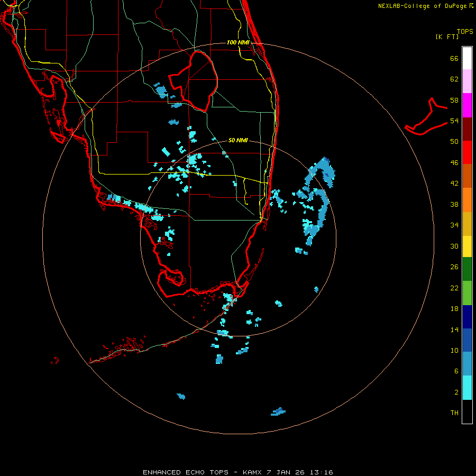
Task: Click the 58 legend value
Action: (x=454, y=100)
